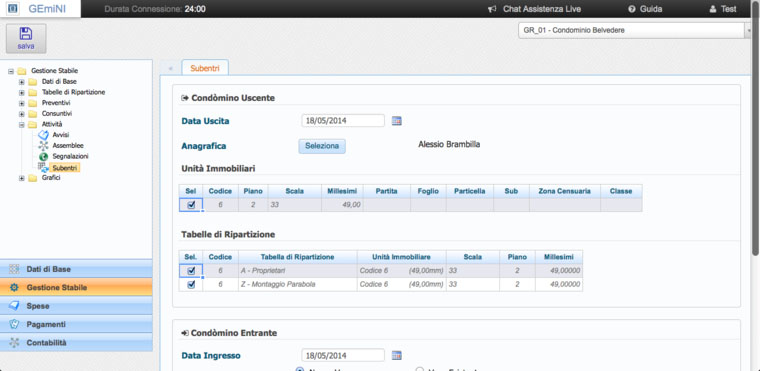Click the GEmiNI logo icon

coord(14,9)
